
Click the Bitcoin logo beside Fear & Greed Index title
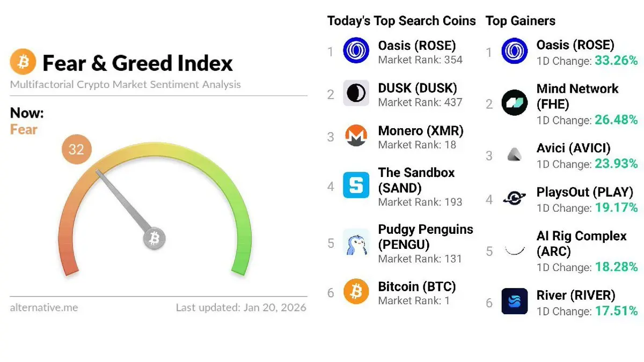click(23, 62)
